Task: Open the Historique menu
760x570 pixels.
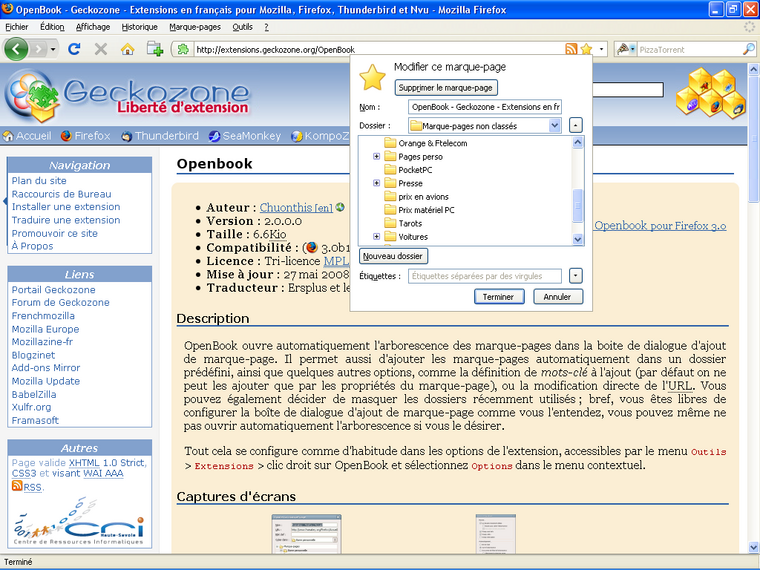Action: point(140,27)
